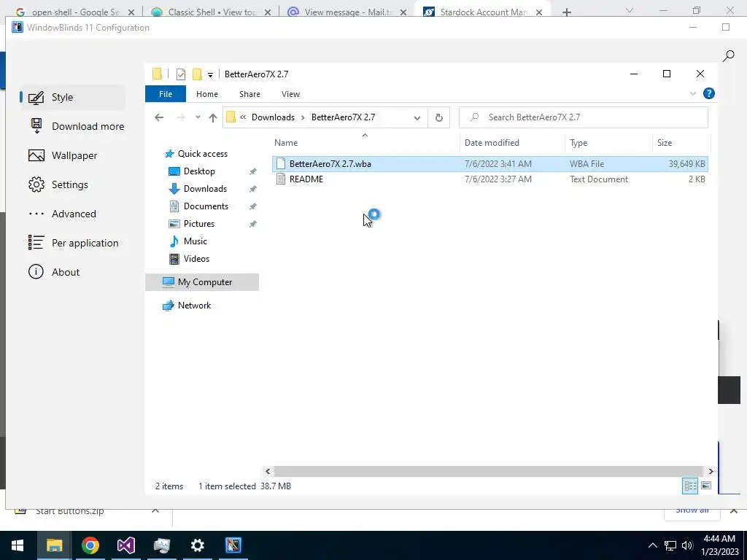
Task: Sort by the Date modified column header
Action: pyautogui.click(x=512, y=143)
